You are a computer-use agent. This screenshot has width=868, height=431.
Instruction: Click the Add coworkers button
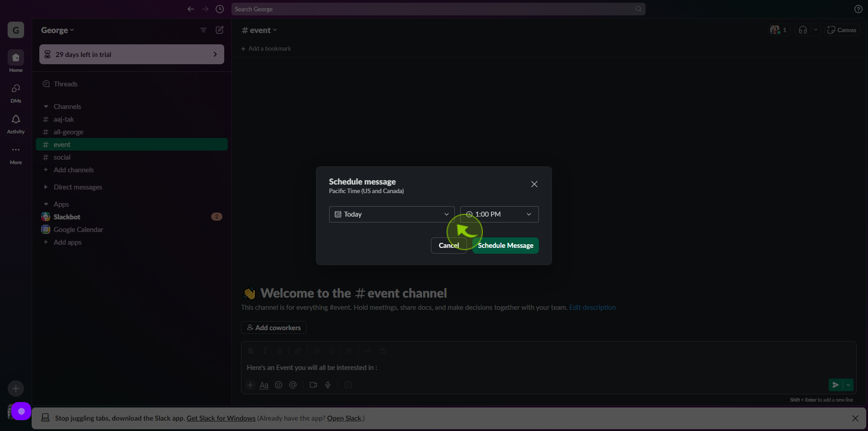(x=274, y=327)
